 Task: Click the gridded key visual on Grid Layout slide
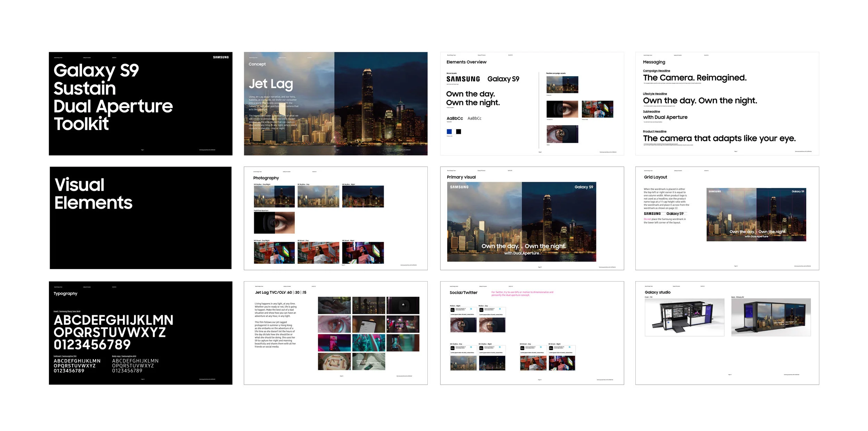756,215
